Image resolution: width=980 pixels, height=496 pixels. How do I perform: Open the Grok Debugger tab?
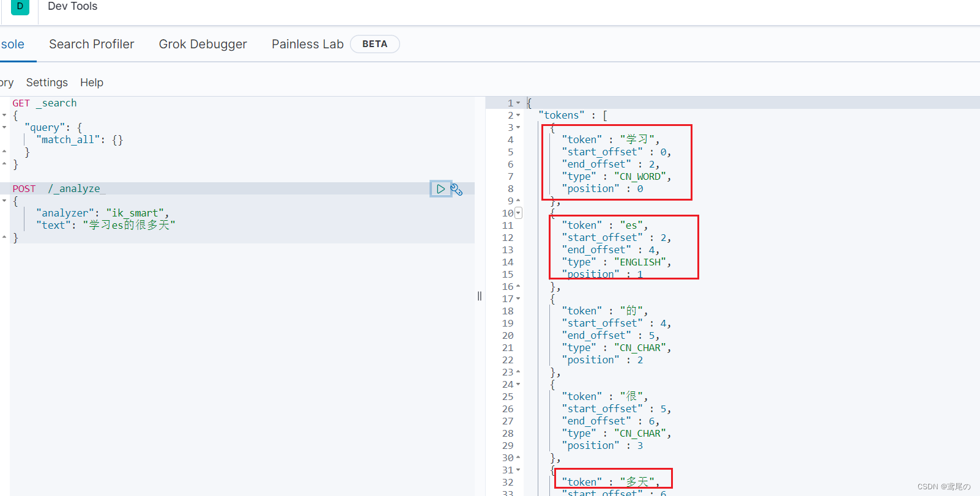click(x=203, y=44)
